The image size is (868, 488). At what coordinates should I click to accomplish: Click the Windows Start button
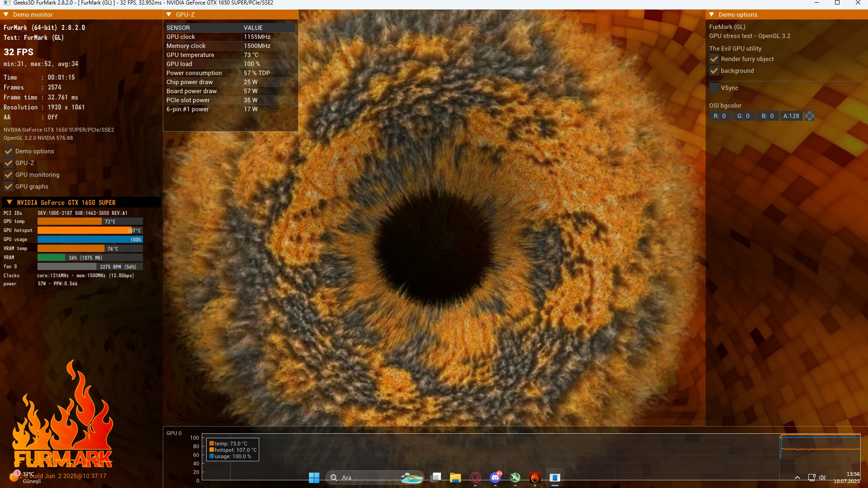(x=314, y=478)
